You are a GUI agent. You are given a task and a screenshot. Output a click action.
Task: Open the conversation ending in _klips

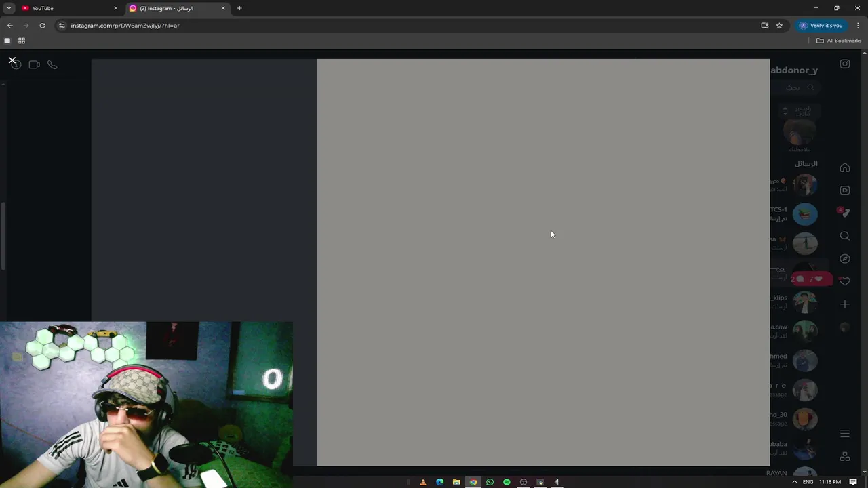coord(793,302)
